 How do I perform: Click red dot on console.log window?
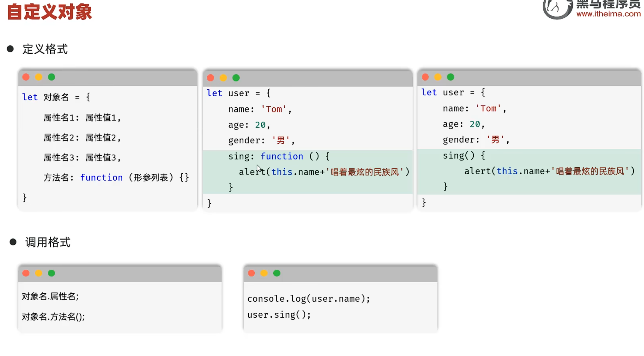251,273
